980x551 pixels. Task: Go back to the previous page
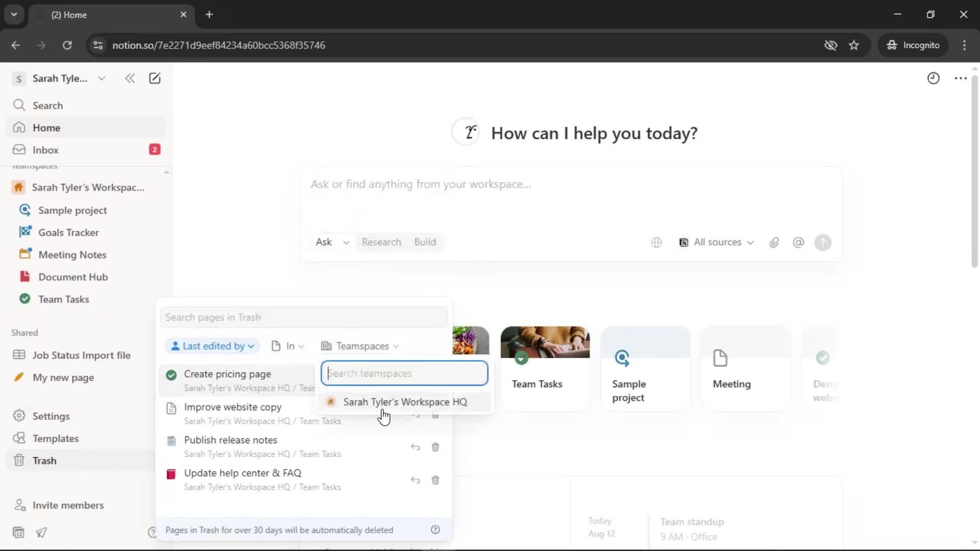(16, 45)
